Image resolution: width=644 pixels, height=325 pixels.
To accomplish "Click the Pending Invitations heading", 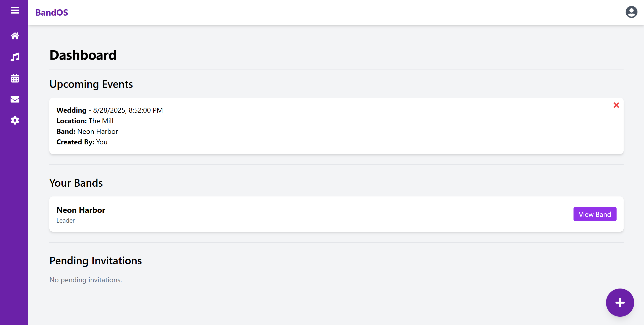I will [x=96, y=261].
